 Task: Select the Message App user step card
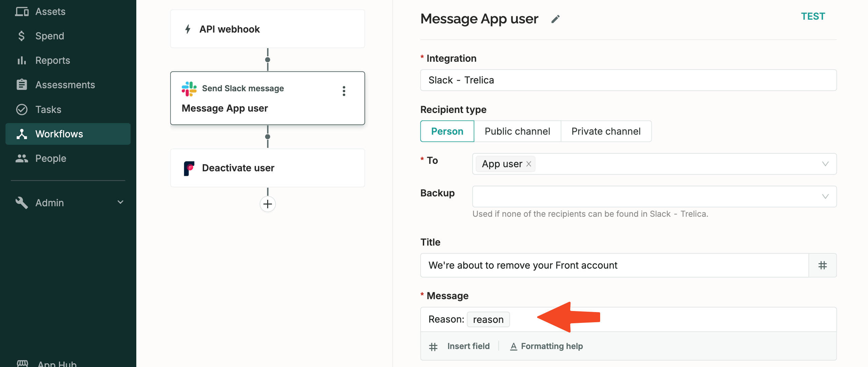point(268,98)
